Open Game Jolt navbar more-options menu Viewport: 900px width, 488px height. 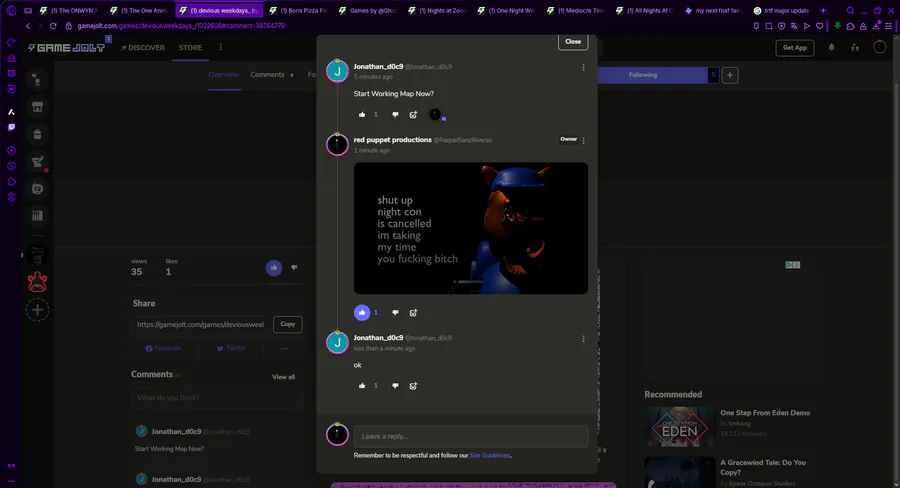[220, 48]
